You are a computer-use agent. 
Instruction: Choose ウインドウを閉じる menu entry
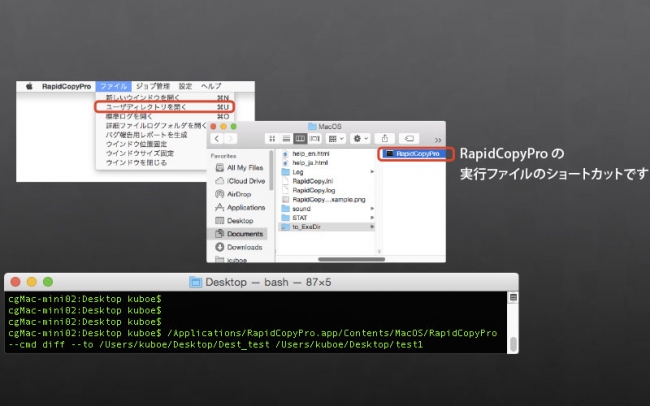136,163
